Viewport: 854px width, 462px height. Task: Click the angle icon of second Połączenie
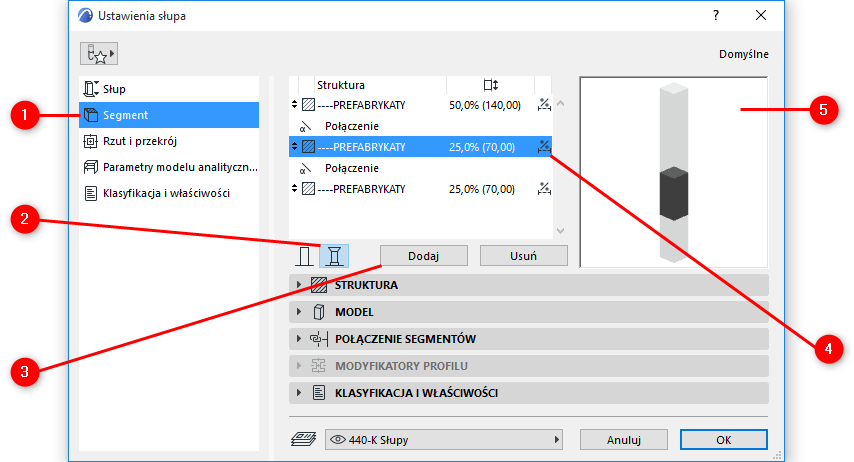(306, 168)
